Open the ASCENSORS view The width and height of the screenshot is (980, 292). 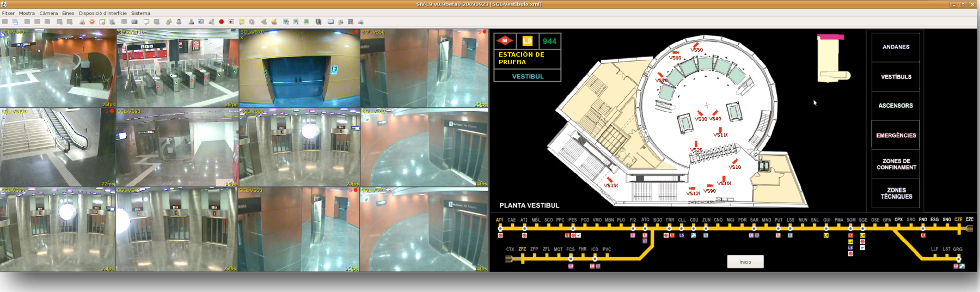[896, 106]
